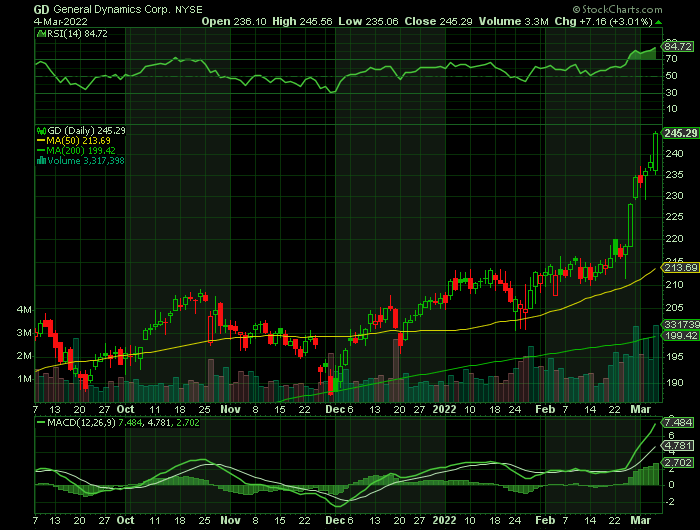Click Feb on the price panel date axis
Image resolution: width=700 pixels, height=530 pixels.
tap(545, 409)
